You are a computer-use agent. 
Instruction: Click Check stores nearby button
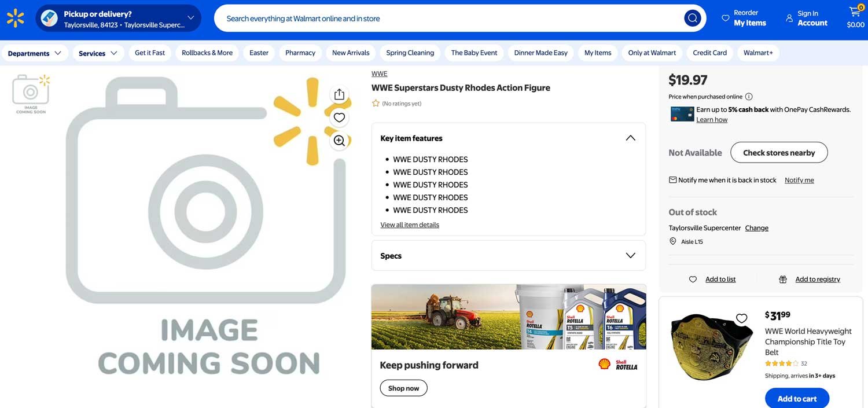tap(778, 153)
